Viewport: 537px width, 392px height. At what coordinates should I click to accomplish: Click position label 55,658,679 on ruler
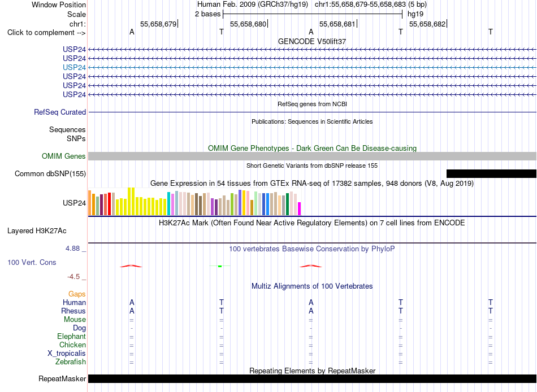point(158,24)
